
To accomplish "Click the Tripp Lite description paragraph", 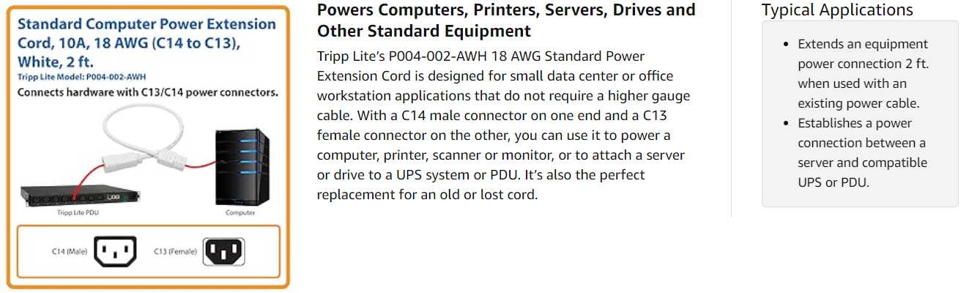I will pyautogui.click(x=504, y=125).
